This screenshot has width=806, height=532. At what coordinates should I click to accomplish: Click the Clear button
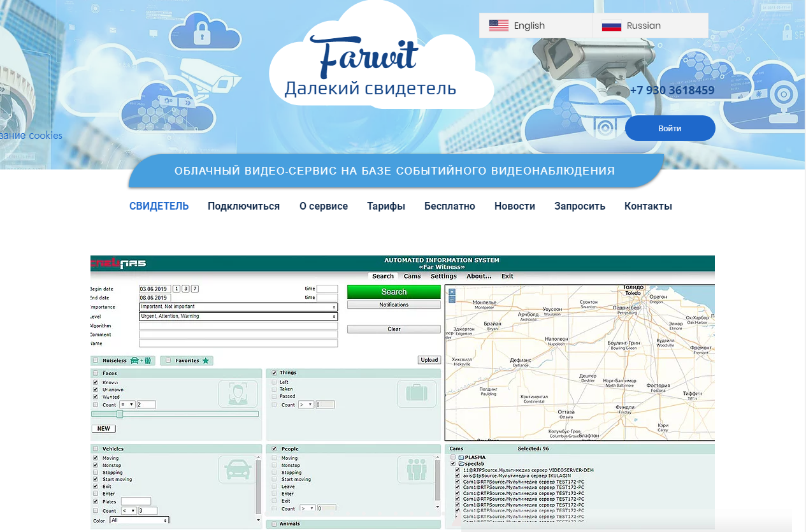pos(394,329)
